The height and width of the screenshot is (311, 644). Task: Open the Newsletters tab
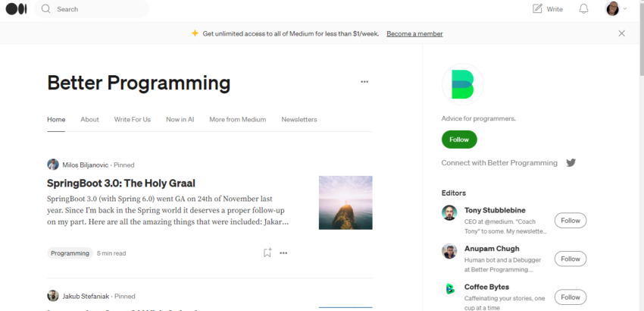coord(299,120)
